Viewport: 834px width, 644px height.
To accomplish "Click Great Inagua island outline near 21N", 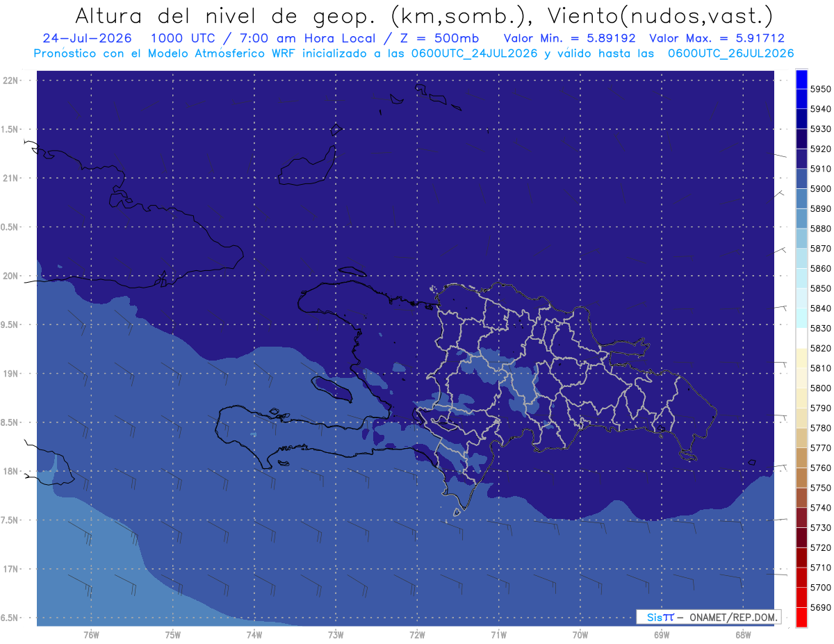I will click(x=307, y=167).
